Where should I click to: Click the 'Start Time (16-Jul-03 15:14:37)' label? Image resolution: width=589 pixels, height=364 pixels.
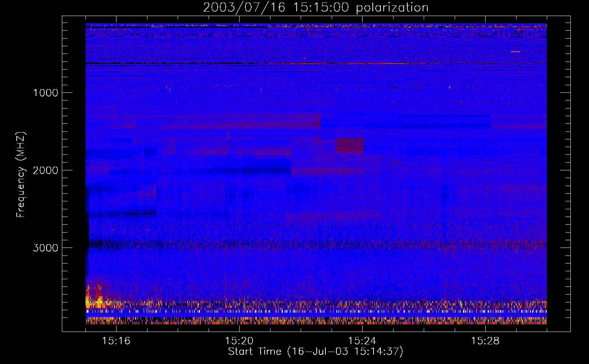tap(316, 352)
